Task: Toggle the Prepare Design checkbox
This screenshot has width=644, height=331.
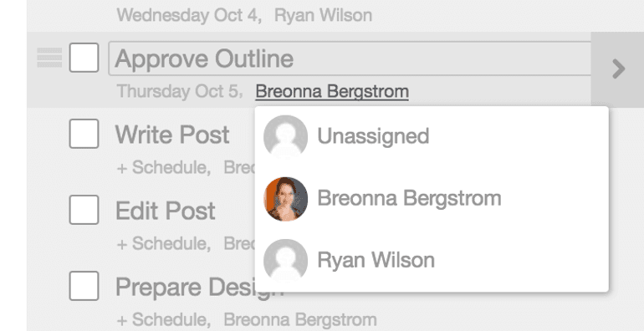Action: [x=84, y=285]
